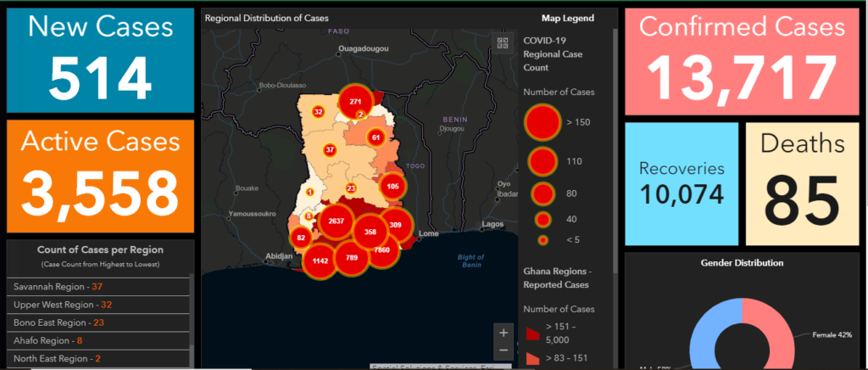
Task: Click the Active Cases 3,558 card
Action: (x=101, y=177)
